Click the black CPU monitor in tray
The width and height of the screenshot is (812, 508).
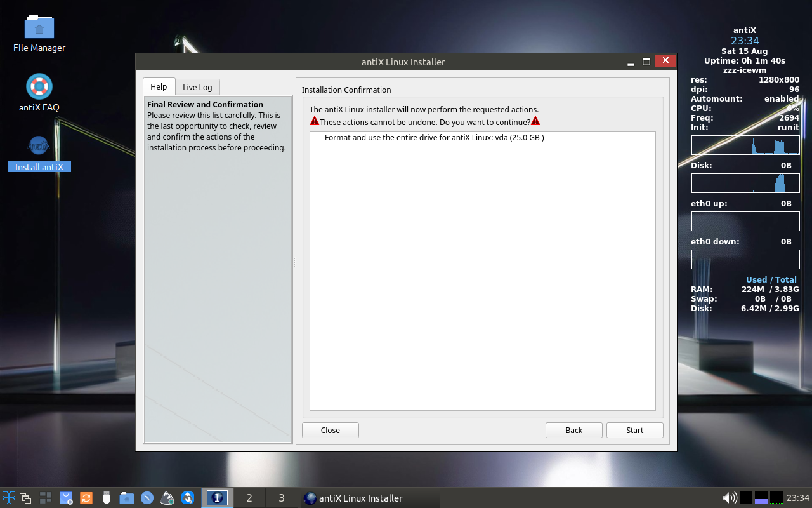[746, 498]
